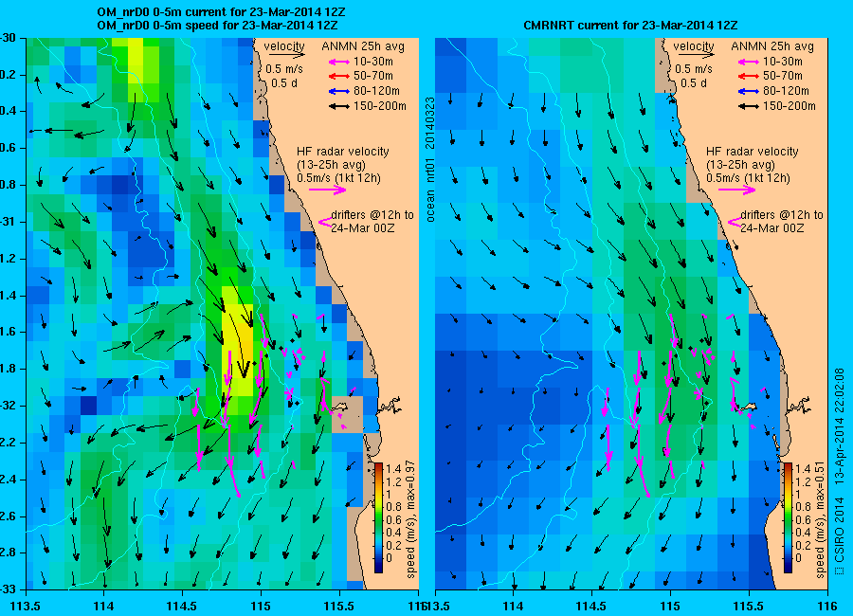Click '24-Mar 00Z' text in left map
Screen dimensions: 853x616
coord(363,228)
